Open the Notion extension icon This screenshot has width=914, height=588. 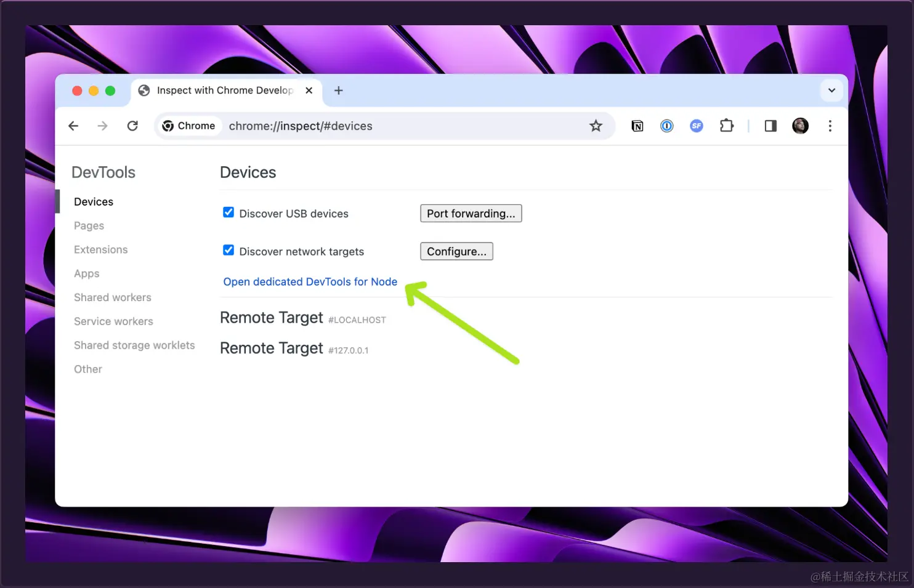pyautogui.click(x=637, y=126)
